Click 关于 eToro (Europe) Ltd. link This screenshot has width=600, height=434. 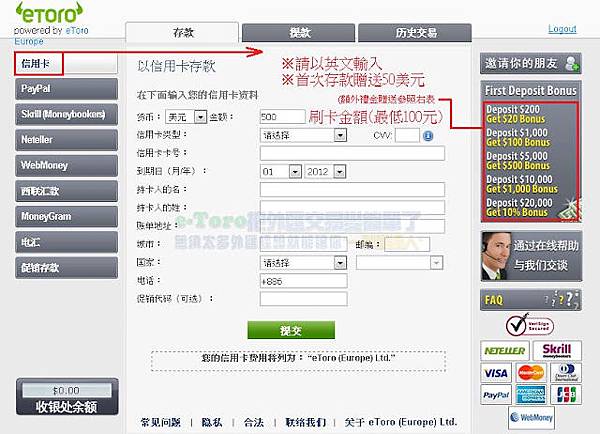pyautogui.click(x=401, y=423)
